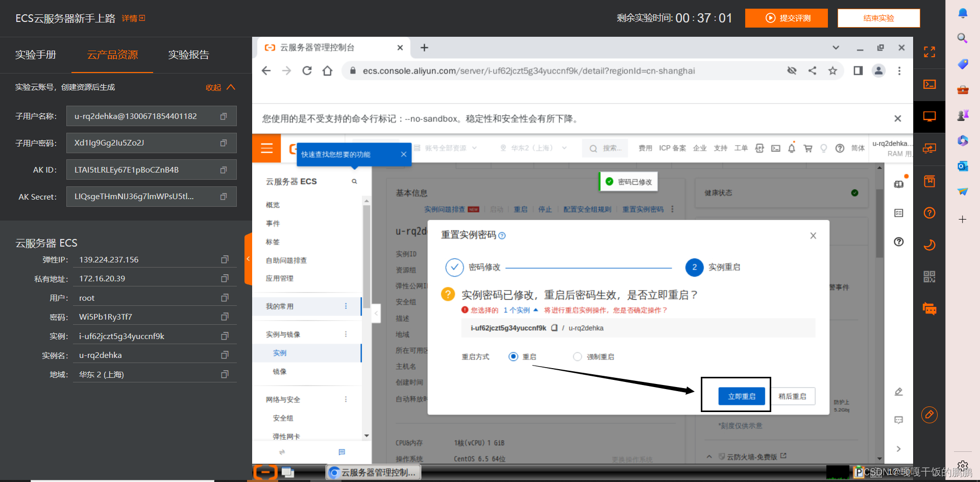The height and width of the screenshot is (482, 980).
Task: Copy the elastic IP 139.224.237.156
Action: (x=225, y=259)
